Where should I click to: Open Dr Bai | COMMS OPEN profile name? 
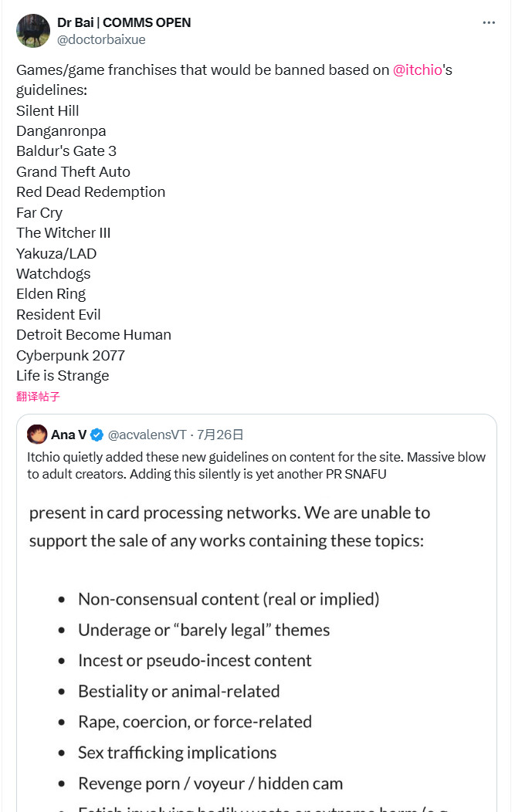[x=124, y=22]
